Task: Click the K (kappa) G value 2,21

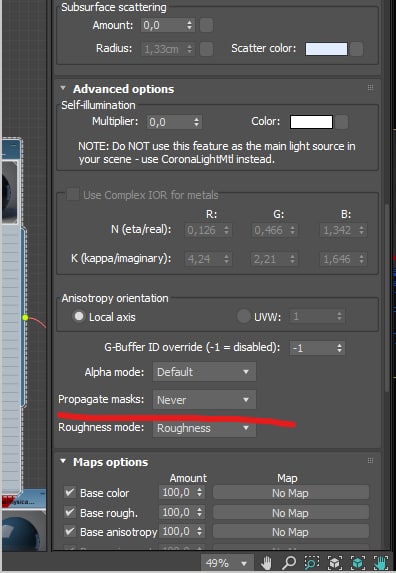Action: click(x=270, y=259)
